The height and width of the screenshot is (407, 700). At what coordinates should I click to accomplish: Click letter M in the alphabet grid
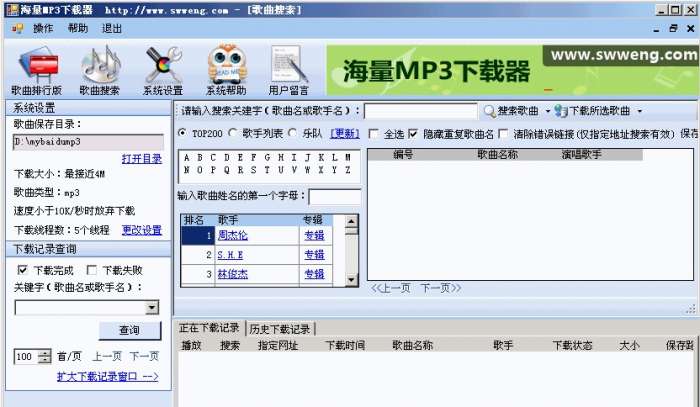(348, 158)
